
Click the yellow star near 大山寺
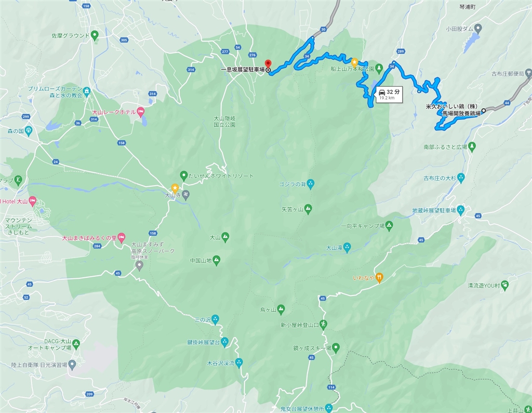click(175, 188)
